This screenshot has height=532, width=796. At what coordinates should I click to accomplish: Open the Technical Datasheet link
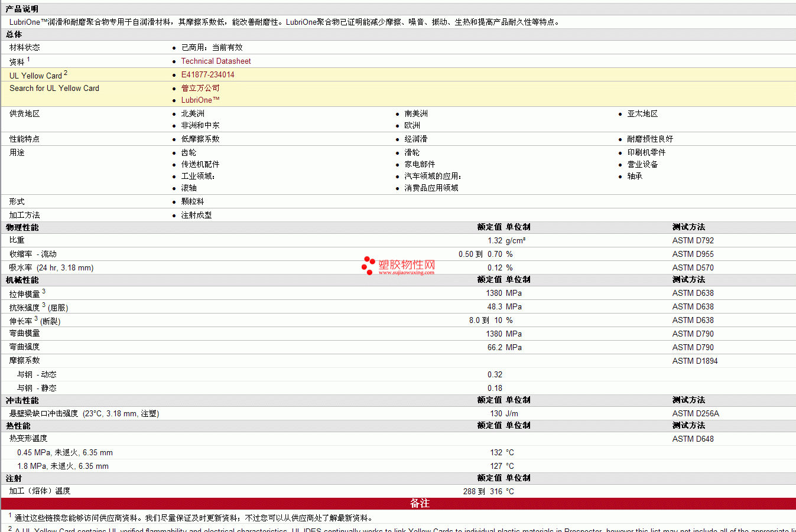pos(216,61)
